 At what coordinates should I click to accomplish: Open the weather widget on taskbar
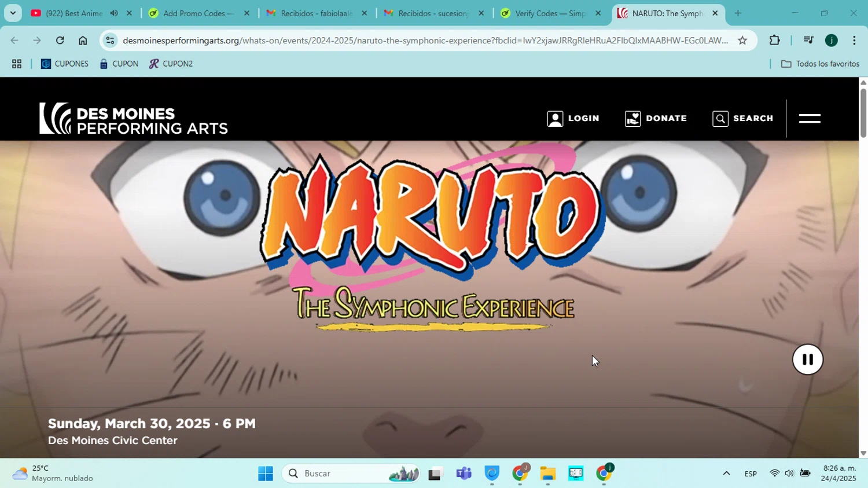pyautogui.click(x=53, y=474)
